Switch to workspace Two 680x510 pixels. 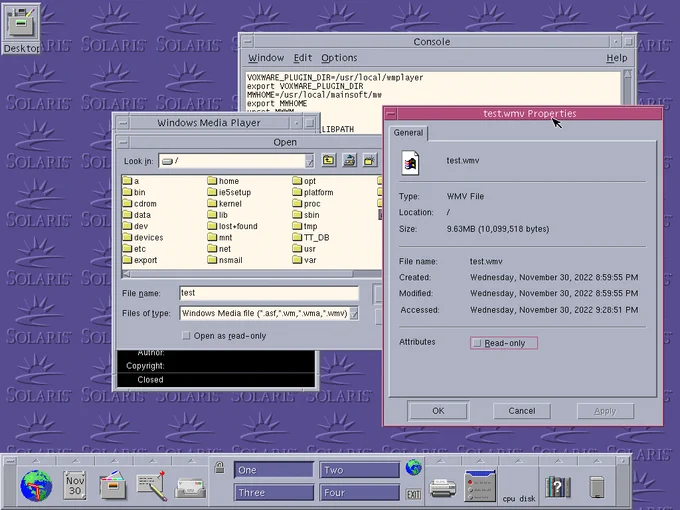coord(360,470)
